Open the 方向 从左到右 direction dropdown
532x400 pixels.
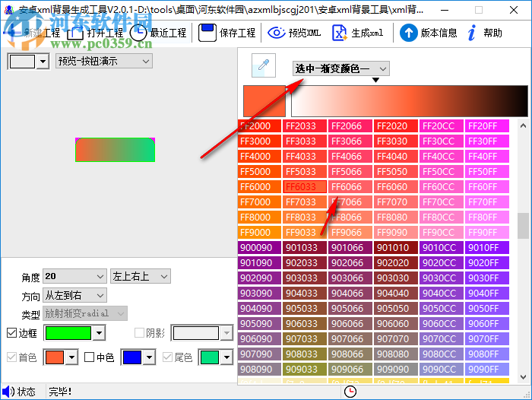point(74,295)
